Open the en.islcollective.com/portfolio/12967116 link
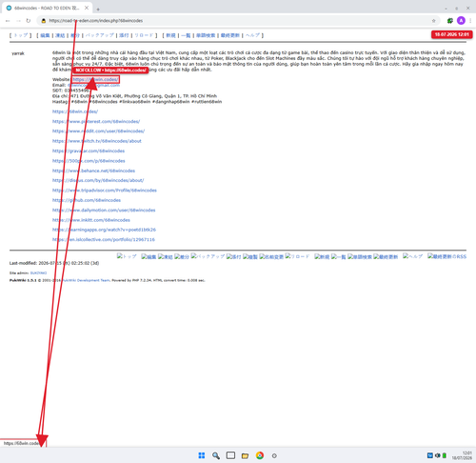 pos(104,240)
